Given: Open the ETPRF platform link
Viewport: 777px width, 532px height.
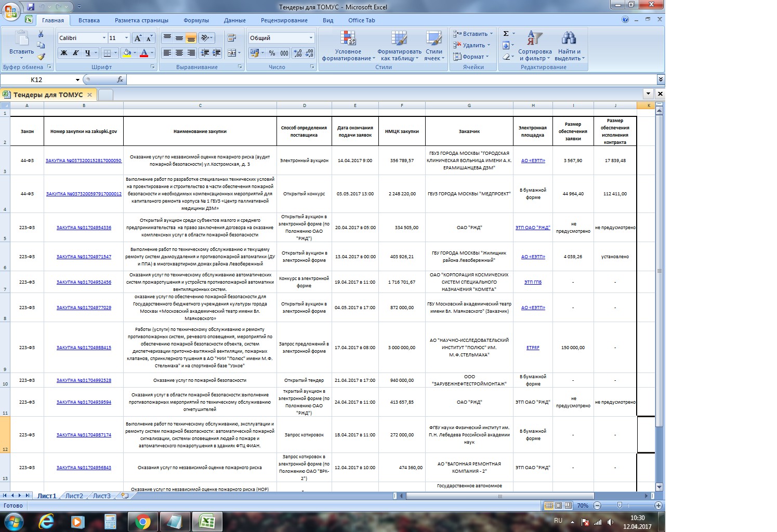Looking at the screenshot, I should coord(533,348).
